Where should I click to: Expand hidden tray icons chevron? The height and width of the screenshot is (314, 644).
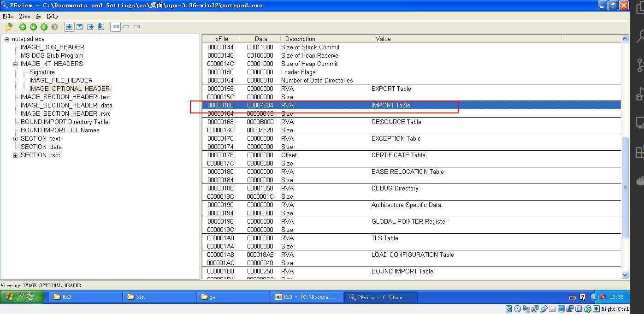tap(594, 297)
